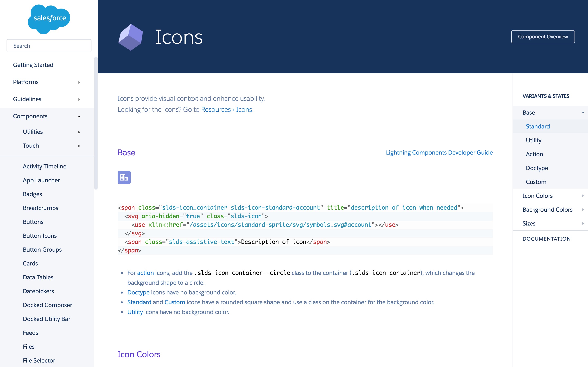Click the Component Overview button
This screenshot has height=367, width=588.
(x=543, y=36)
